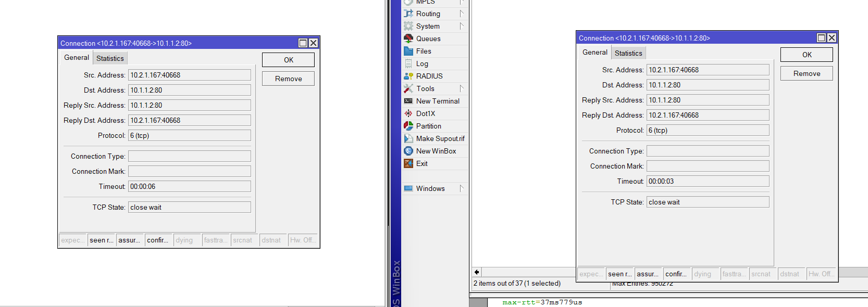Confirm with OK in right connection dialog
Screen dimensions: 868x307
click(807, 55)
